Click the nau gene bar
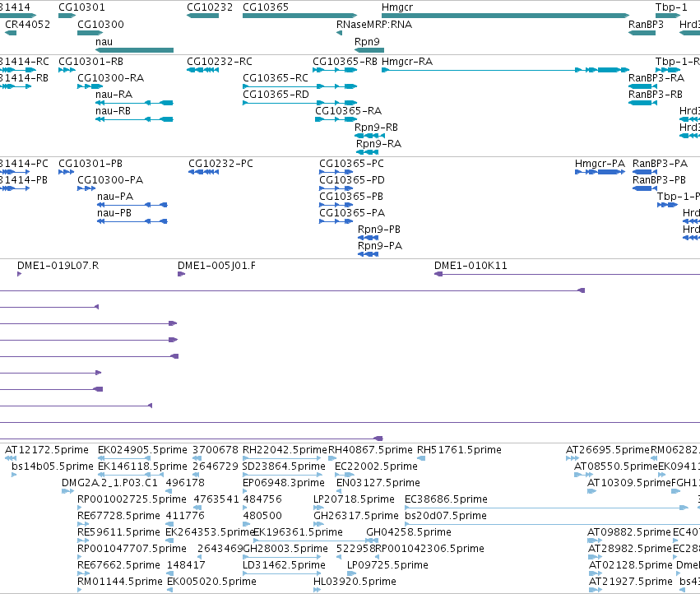 click(x=134, y=50)
